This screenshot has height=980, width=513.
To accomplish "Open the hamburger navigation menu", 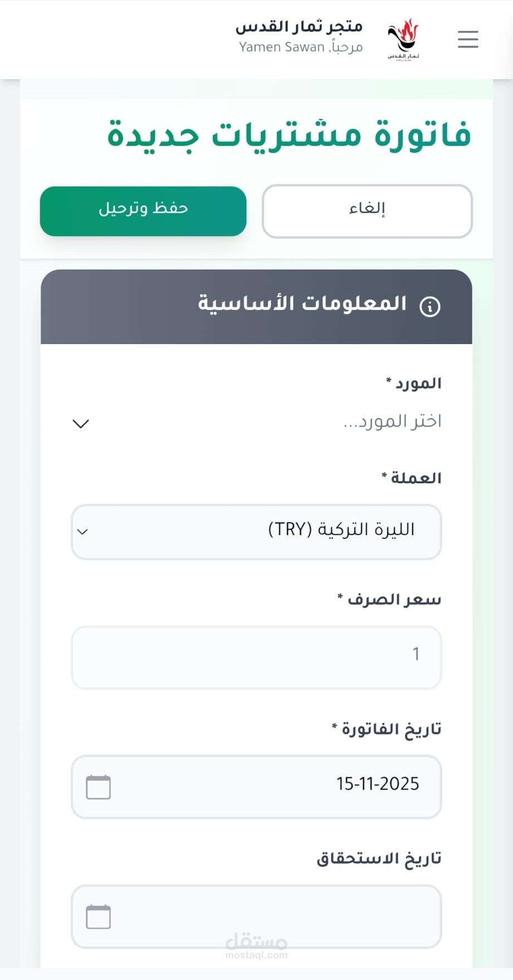I will [468, 40].
